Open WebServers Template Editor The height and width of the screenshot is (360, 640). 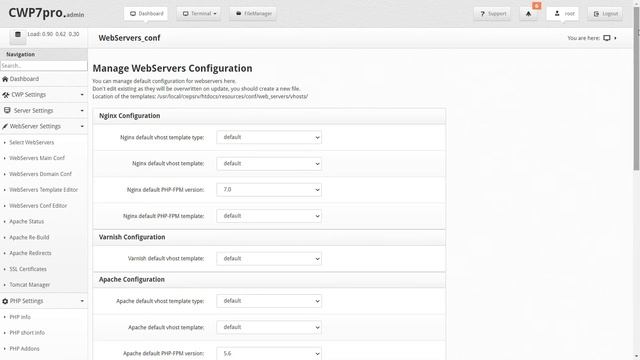click(x=43, y=190)
